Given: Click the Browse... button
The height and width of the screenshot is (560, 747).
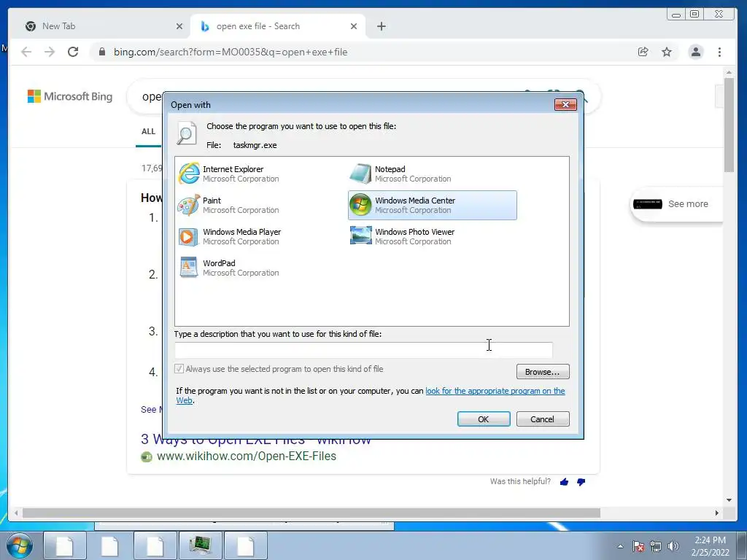Looking at the screenshot, I should [x=543, y=371].
